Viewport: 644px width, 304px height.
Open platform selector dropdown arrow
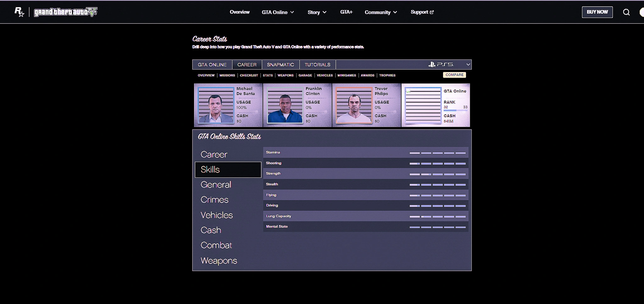click(x=468, y=65)
